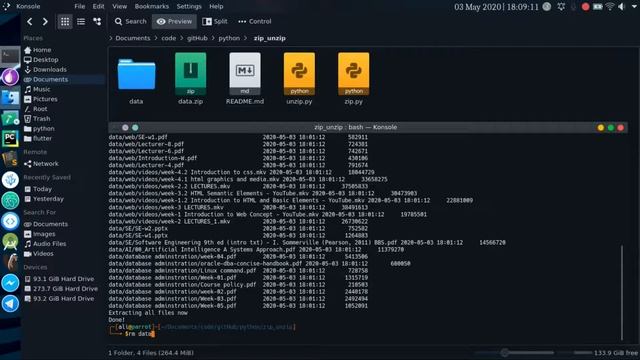This screenshot has width=640, height=360.
Task: Switch to icons view mode
Action: coord(65,22)
